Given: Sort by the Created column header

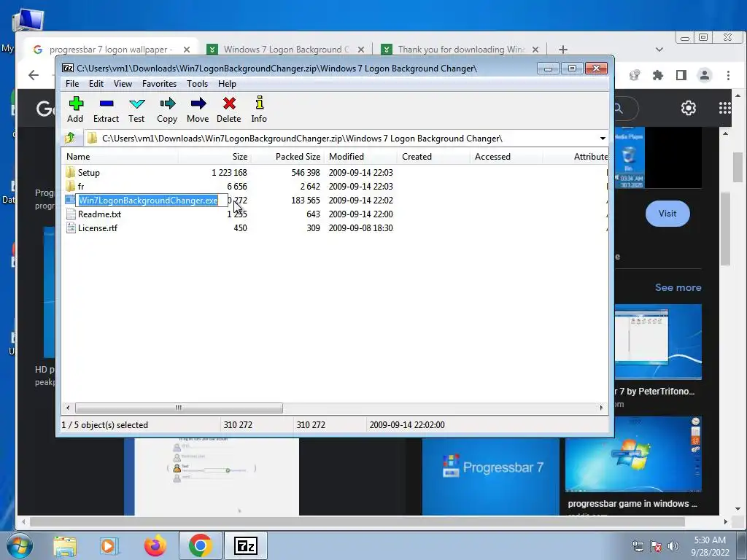Looking at the screenshot, I should pos(433,157).
